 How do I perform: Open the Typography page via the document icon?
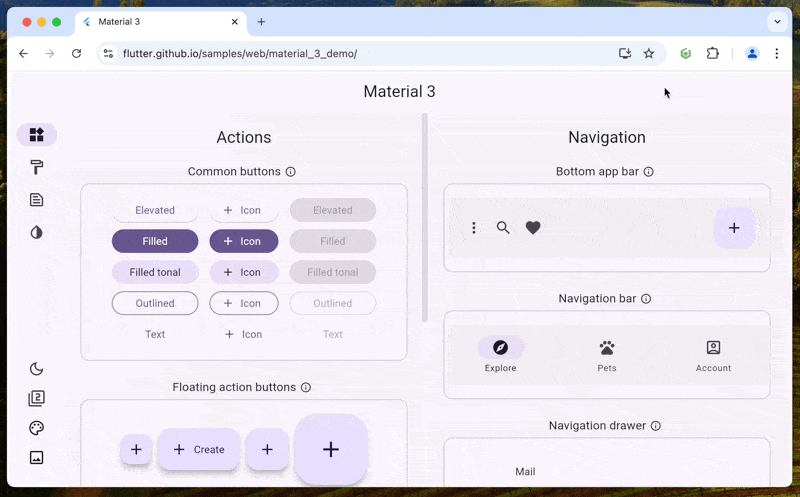[x=36, y=200]
